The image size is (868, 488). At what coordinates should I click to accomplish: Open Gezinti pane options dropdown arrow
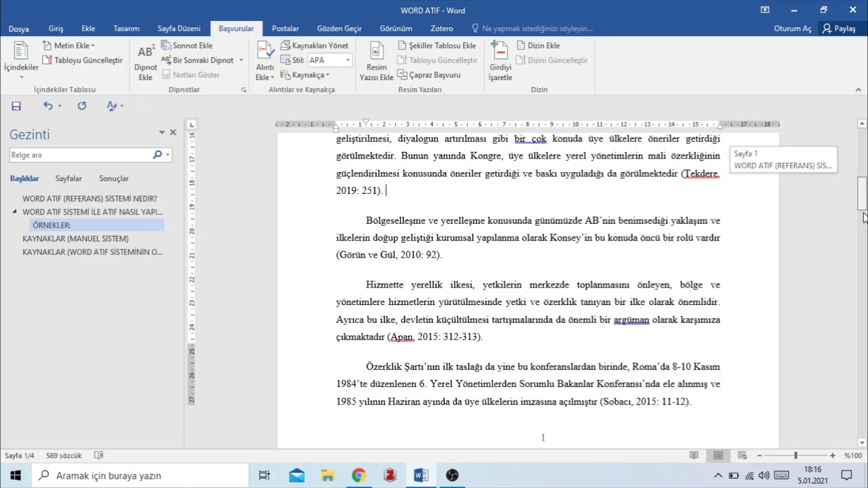[x=161, y=133]
